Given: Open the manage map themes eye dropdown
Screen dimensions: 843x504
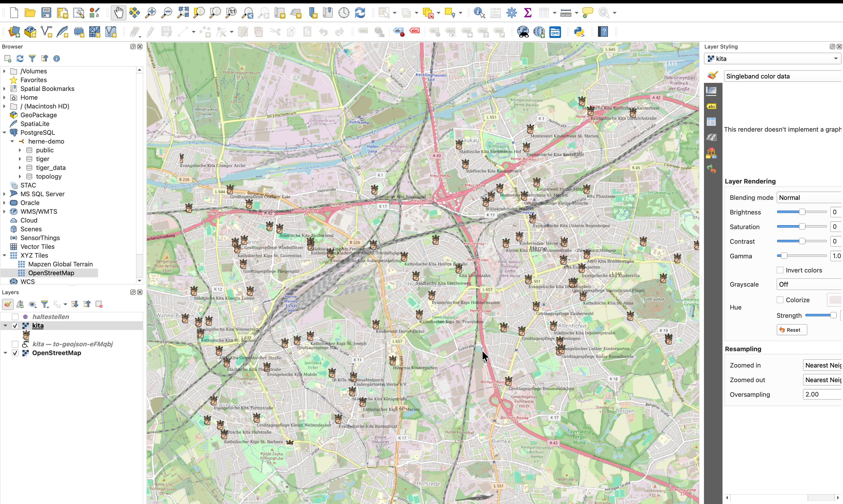Looking at the screenshot, I should pyautogui.click(x=32, y=304).
